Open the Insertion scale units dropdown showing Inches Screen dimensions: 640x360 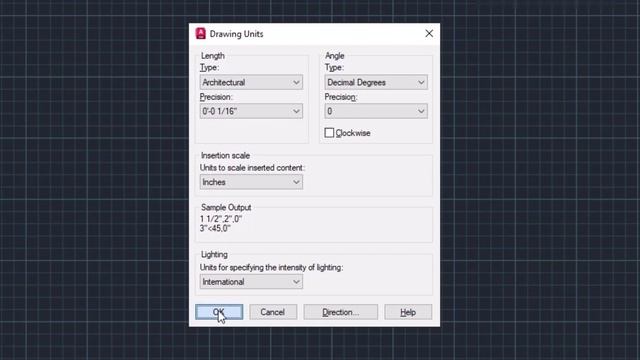251,182
